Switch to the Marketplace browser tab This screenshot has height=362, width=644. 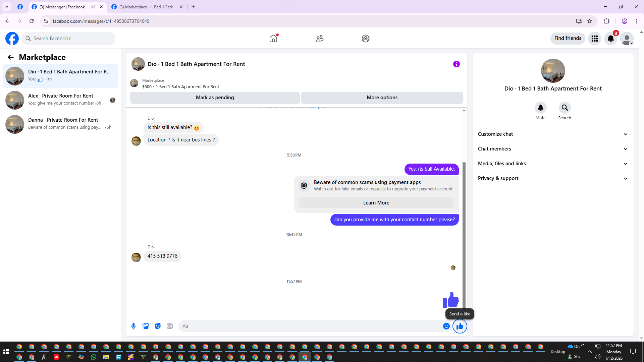pos(146,7)
